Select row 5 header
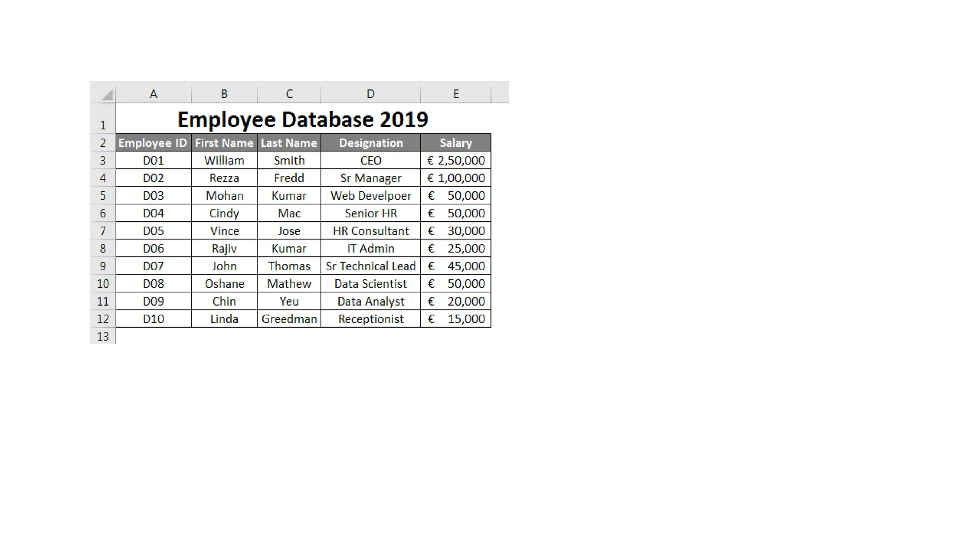 click(x=103, y=196)
